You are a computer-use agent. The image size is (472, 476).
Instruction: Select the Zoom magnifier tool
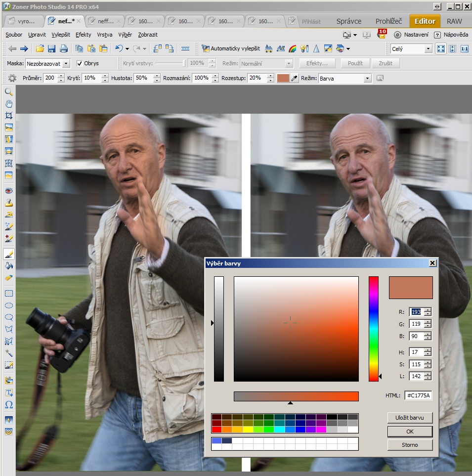[8, 92]
